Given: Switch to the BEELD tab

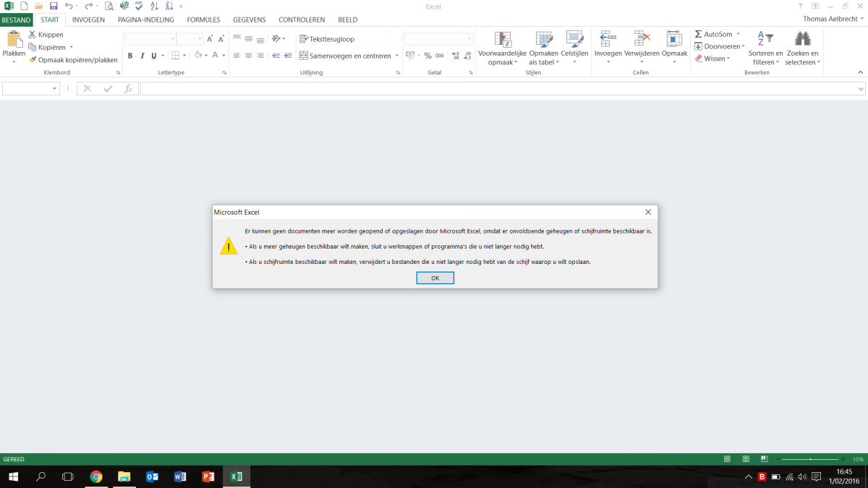Looking at the screenshot, I should (348, 20).
